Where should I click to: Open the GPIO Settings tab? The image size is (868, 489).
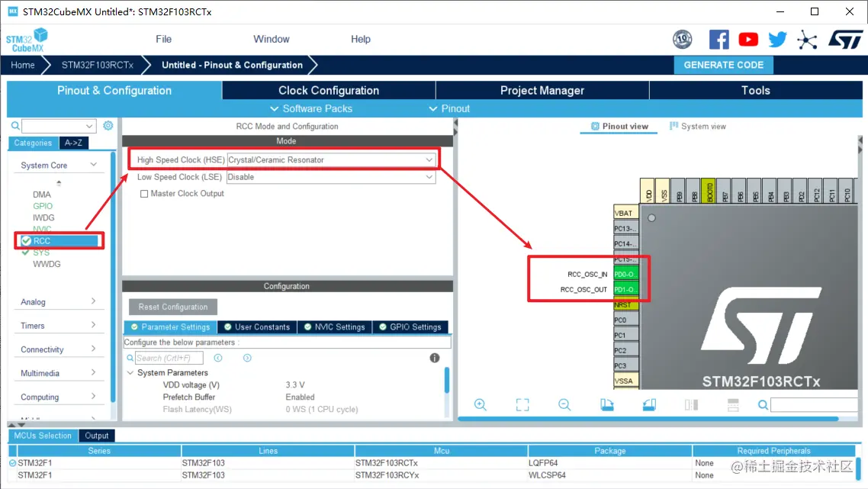point(410,327)
